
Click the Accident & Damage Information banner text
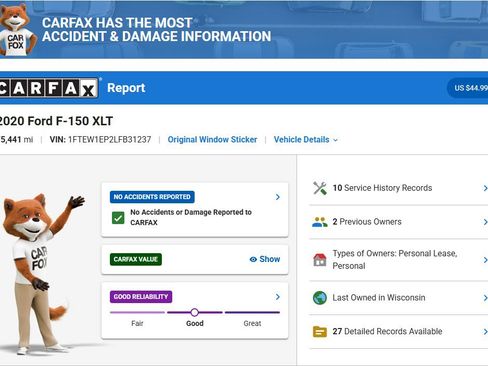point(156,36)
